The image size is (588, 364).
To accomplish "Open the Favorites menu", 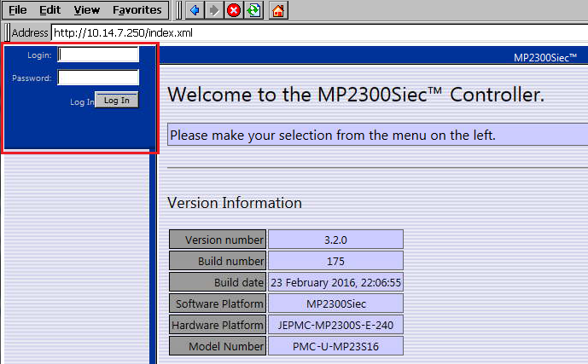I will pyautogui.click(x=137, y=9).
